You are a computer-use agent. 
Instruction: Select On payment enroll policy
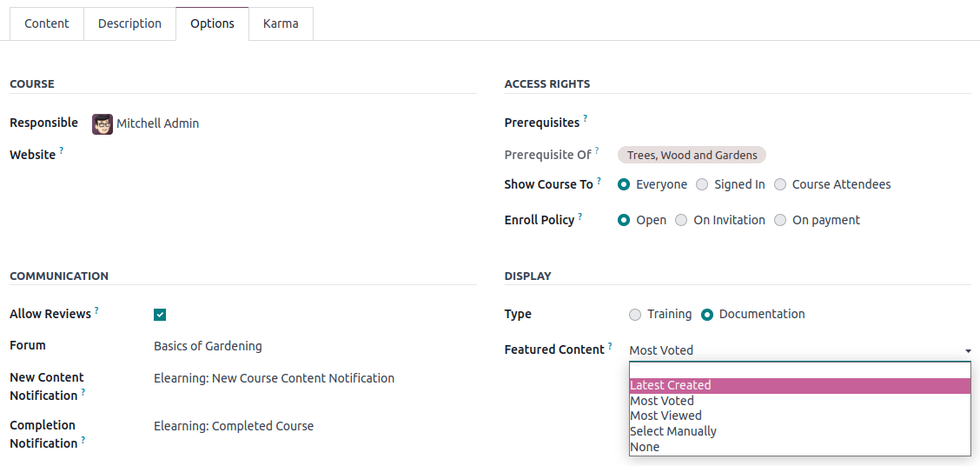point(780,220)
